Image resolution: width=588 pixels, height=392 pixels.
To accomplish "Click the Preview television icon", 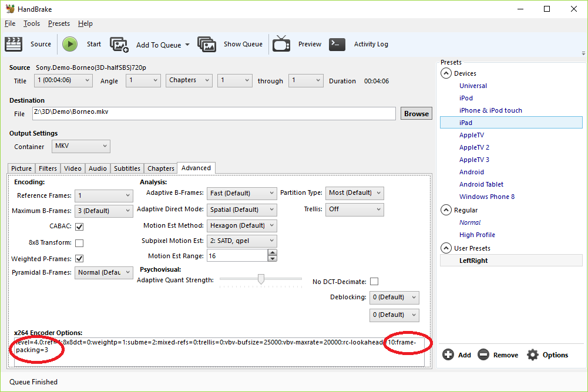I will 281,44.
